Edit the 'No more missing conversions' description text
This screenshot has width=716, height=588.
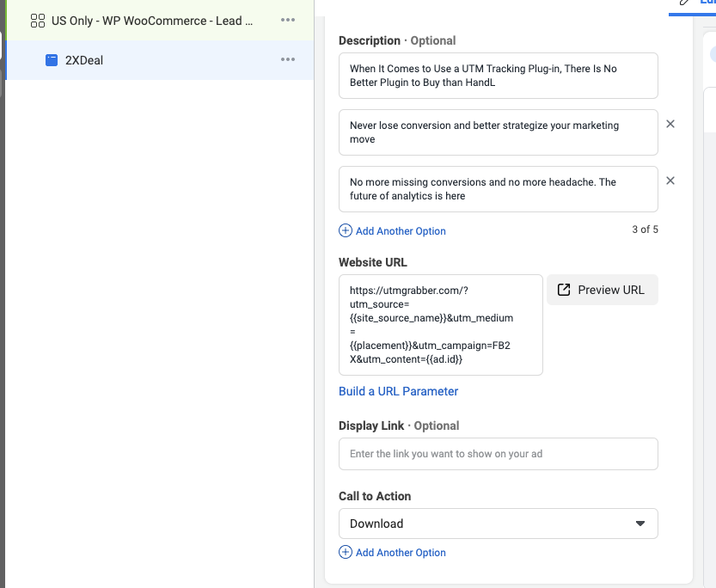[x=498, y=189]
